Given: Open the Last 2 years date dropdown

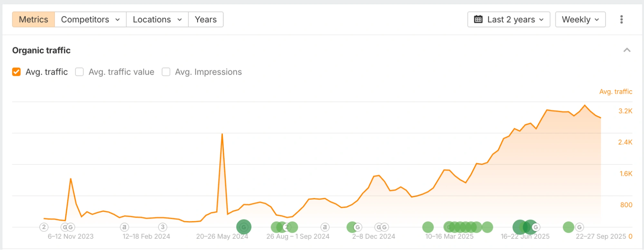Looking at the screenshot, I should (509, 19).
